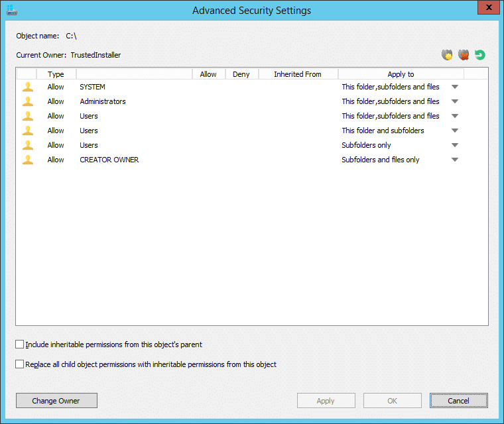Screen dimensions: 504x424
Task: Enable Include inheritable permissions from parent
Action: [20, 344]
